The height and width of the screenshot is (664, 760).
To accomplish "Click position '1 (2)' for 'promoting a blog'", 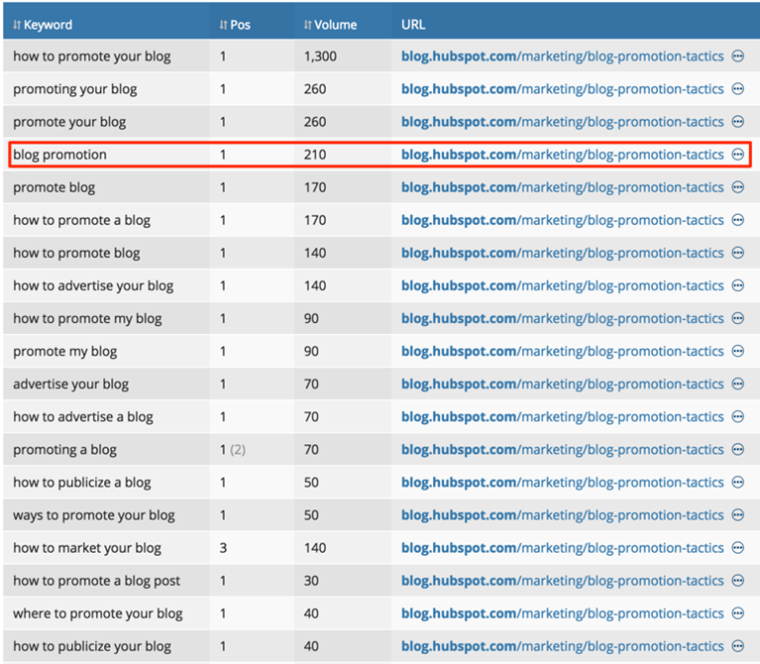I will [x=233, y=449].
